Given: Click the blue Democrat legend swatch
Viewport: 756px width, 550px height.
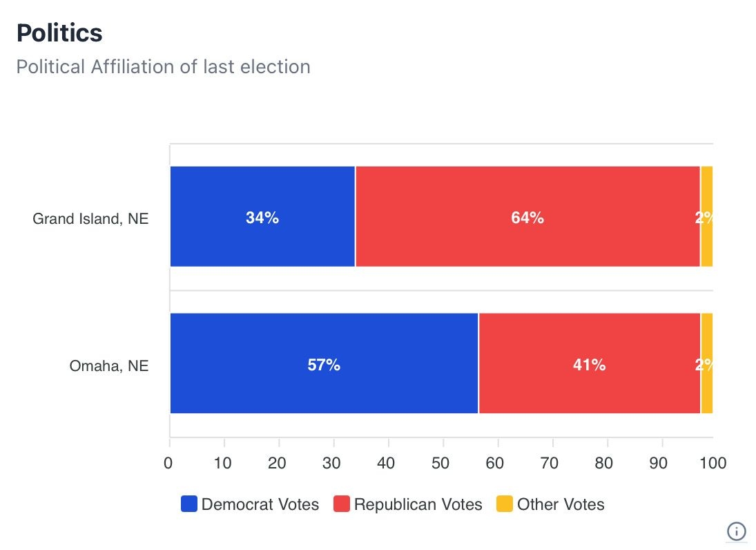Looking at the screenshot, I should 189,504.
